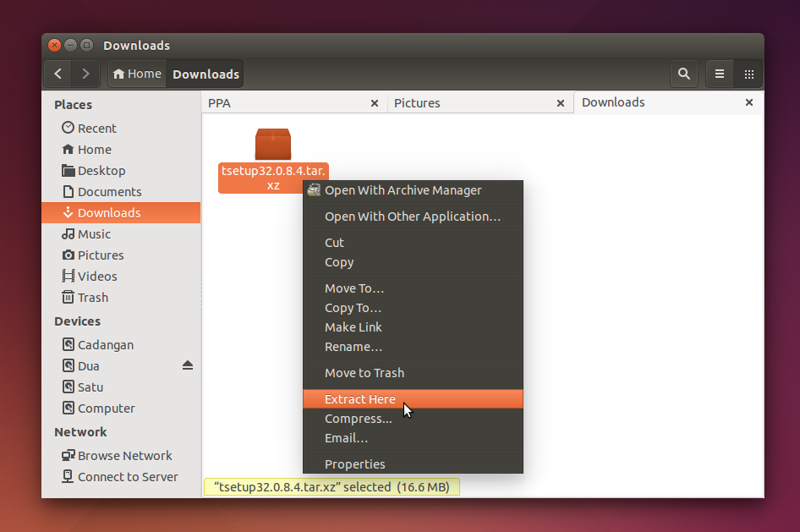Select the tsetup32.0.8.4.tar.xz archive icon

tap(273, 145)
